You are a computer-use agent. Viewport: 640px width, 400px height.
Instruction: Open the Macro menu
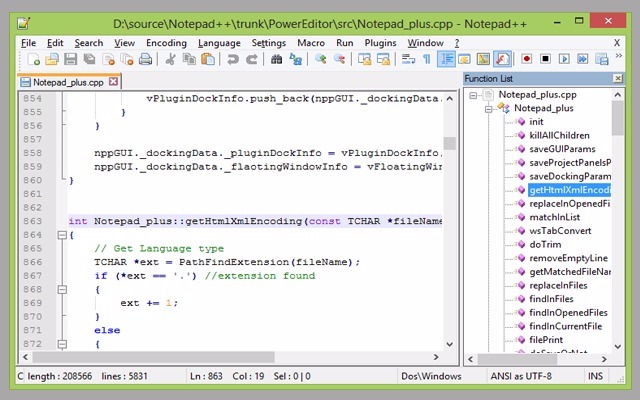click(311, 43)
